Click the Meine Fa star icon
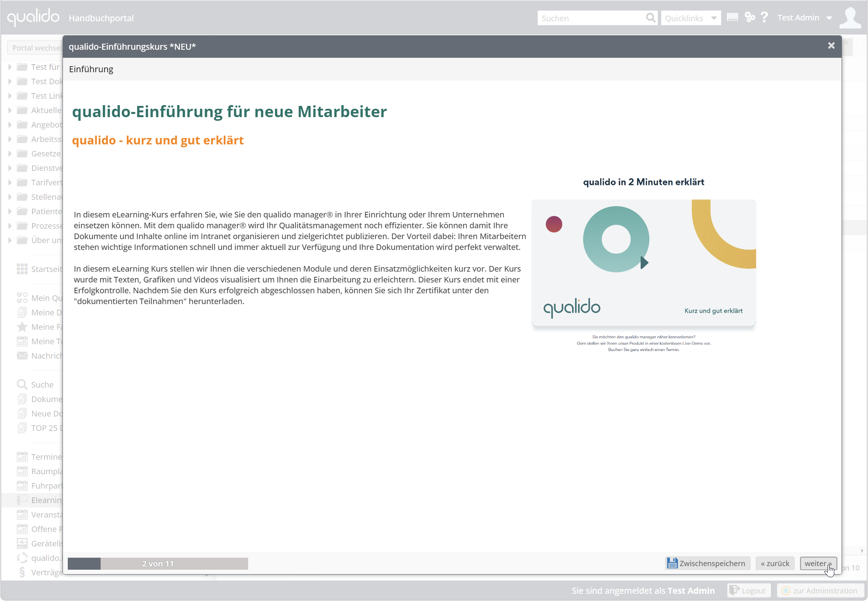 22,327
